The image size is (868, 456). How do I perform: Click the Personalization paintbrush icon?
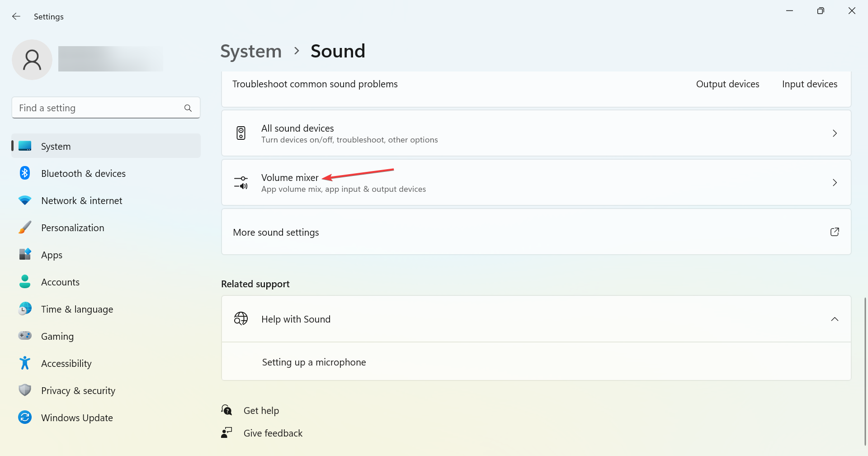[x=25, y=227]
